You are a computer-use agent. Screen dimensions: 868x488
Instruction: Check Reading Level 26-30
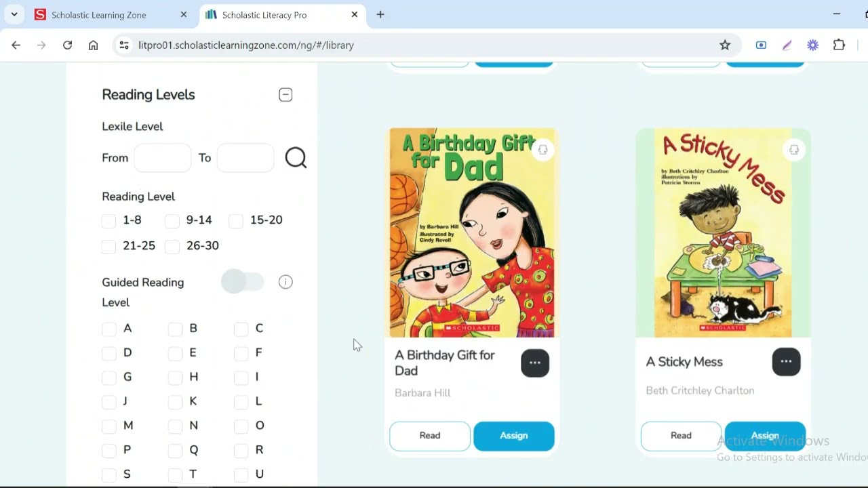172,247
